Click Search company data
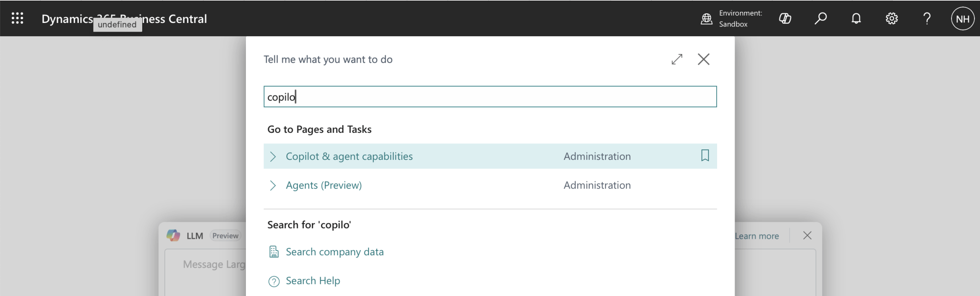The height and width of the screenshot is (296, 980). tap(334, 252)
